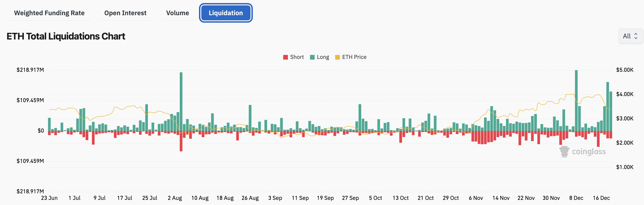Click the tall green long bar near 2 Aug
The width and height of the screenshot is (644, 205).
tap(181, 101)
